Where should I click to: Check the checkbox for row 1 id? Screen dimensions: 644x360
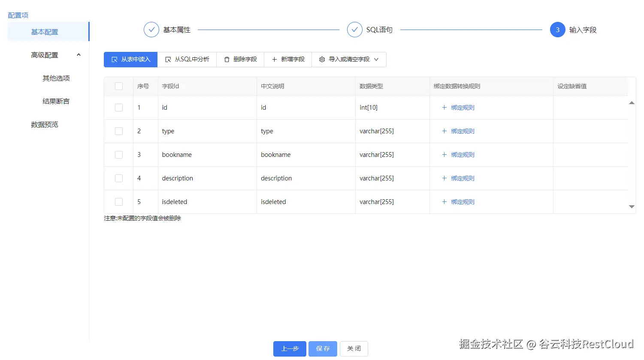point(119,108)
